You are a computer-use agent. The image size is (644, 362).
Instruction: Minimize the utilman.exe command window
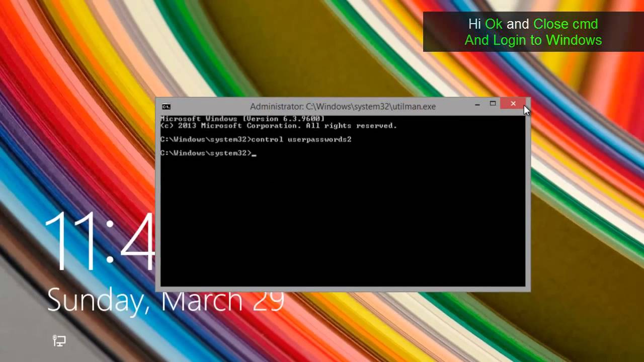tap(477, 104)
